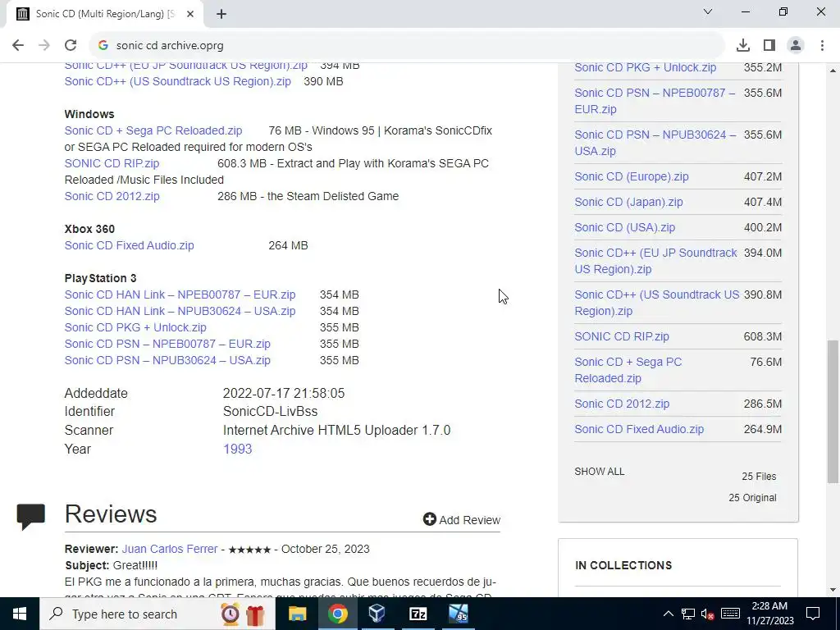Image resolution: width=840 pixels, height=630 pixels.
Task: Open a new tab with plus icon
Action: point(221,14)
